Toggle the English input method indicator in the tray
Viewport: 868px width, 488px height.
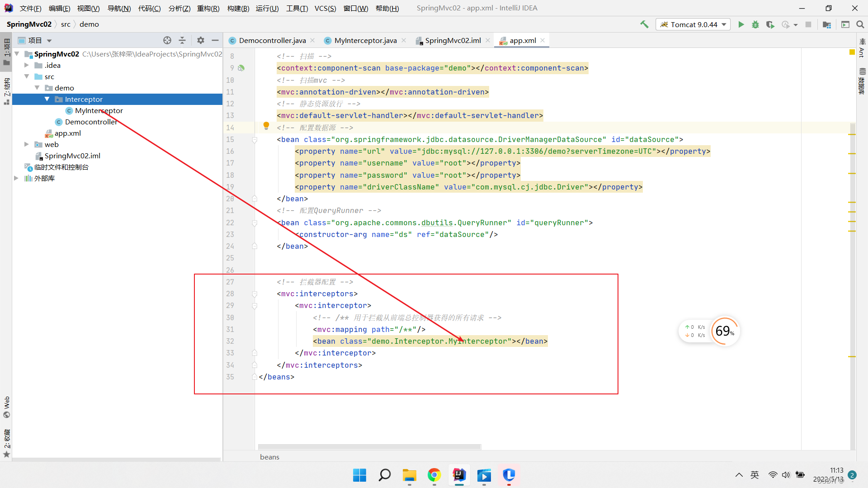[755, 475]
